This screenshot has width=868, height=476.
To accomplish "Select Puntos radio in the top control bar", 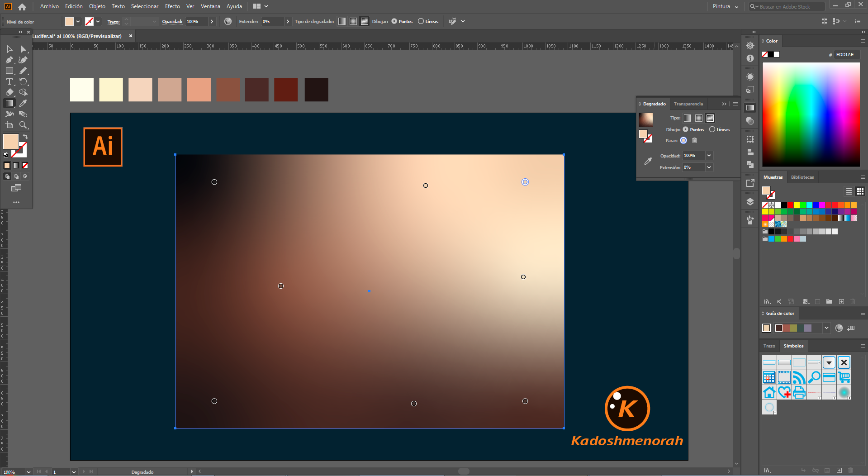I will (394, 21).
